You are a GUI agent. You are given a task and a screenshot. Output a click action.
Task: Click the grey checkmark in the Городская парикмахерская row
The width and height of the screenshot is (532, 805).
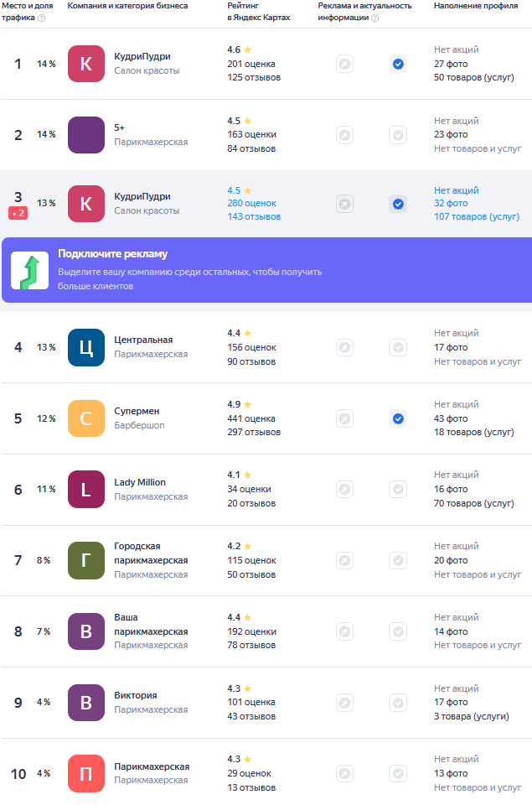(x=398, y=560)
